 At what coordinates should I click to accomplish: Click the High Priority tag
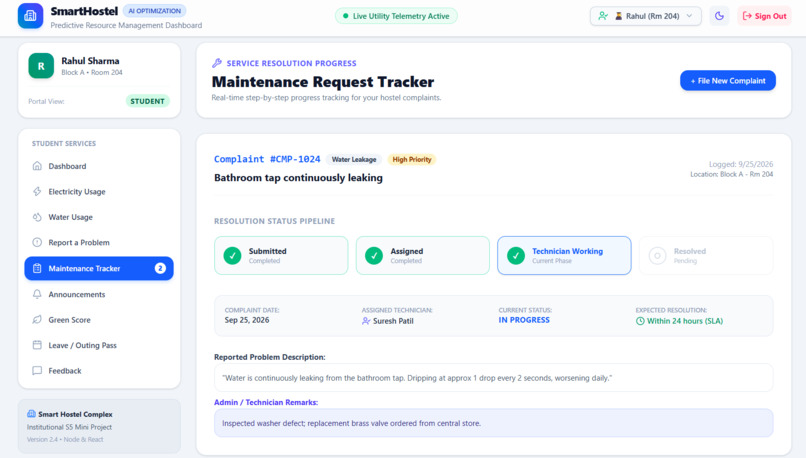coord(412,159)
